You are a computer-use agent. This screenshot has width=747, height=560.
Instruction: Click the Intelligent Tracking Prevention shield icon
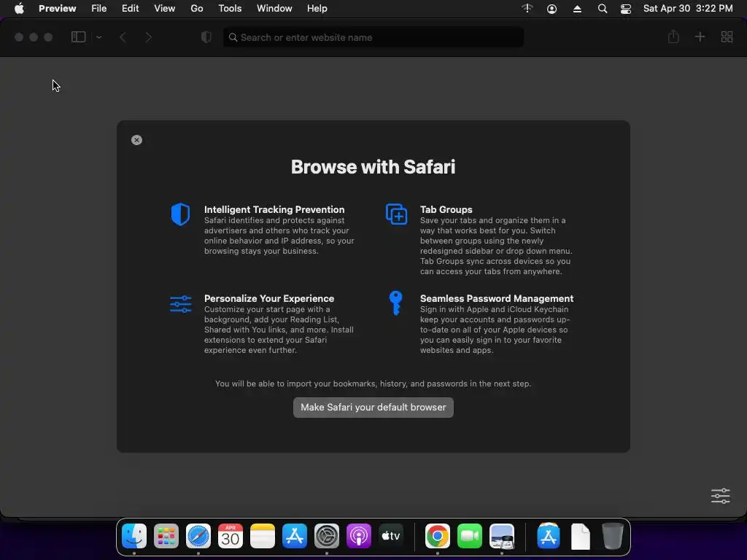coord(181,214)
